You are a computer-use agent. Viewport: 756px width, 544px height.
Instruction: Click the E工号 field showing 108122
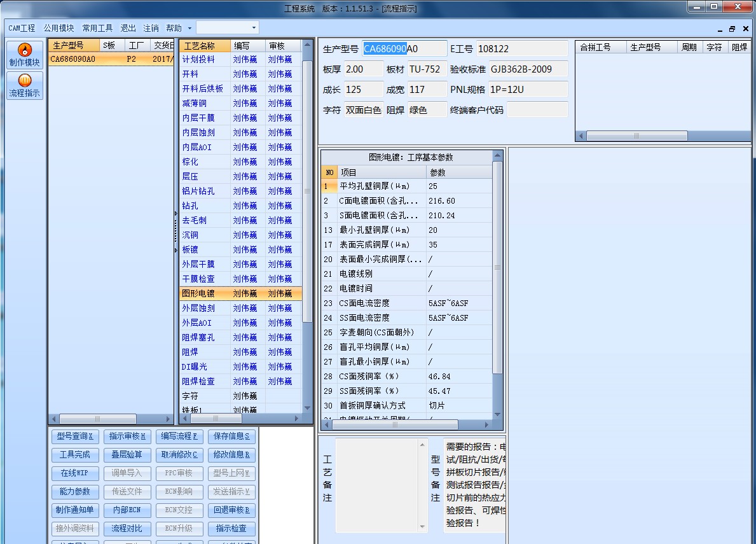[521, 49]
